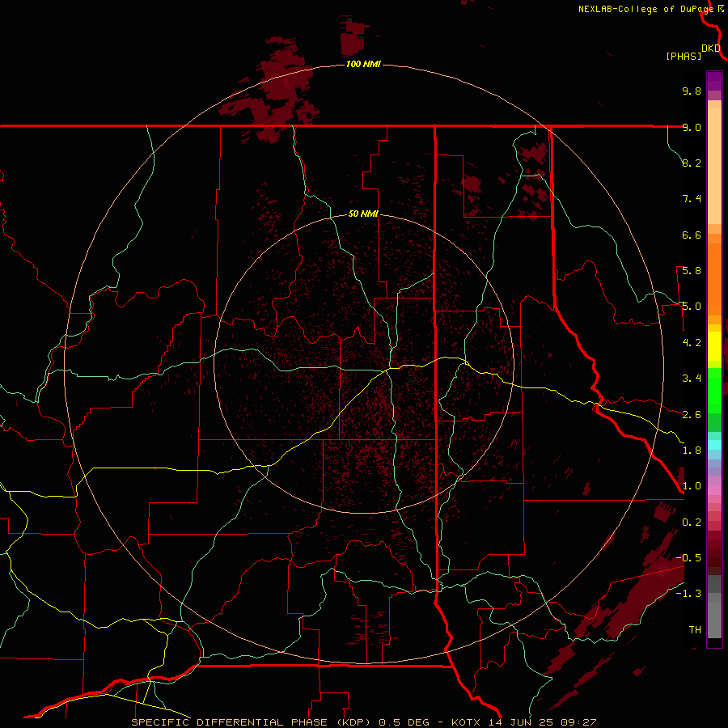
Task: Click the 6.6 value on the color scale
Action: 692,235
